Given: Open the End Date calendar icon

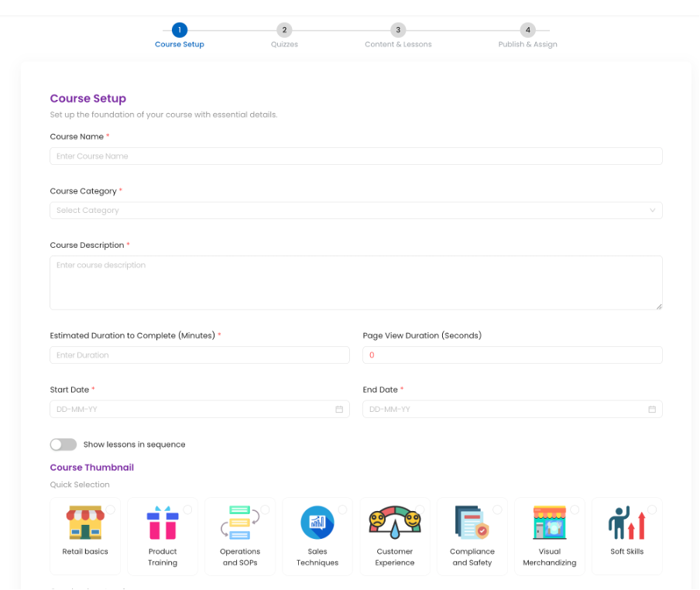Looking at the screenshot, I should point(652,410).
